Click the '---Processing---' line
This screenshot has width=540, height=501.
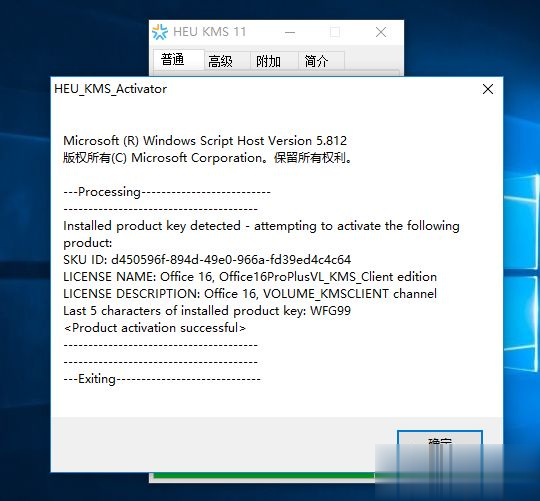(167, 192)
